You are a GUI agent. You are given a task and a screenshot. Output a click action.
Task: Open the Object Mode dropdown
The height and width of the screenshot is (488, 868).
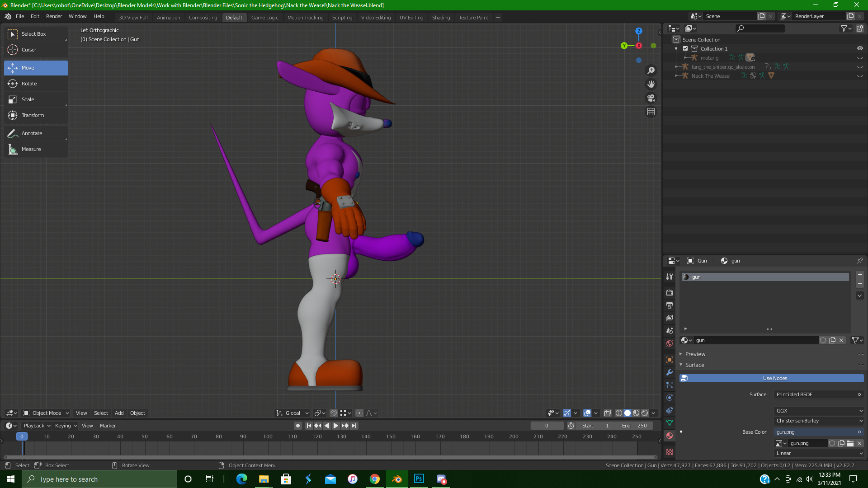(46, 413)
